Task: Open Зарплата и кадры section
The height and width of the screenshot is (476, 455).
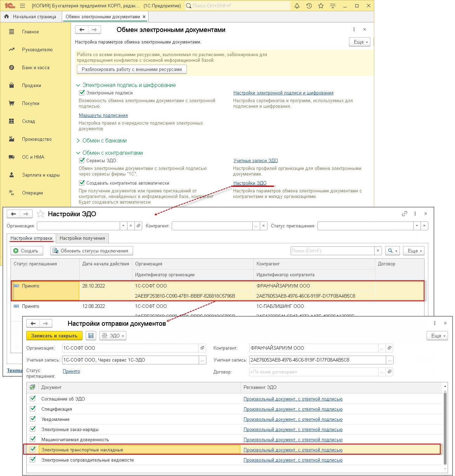Action: point(41,175)
